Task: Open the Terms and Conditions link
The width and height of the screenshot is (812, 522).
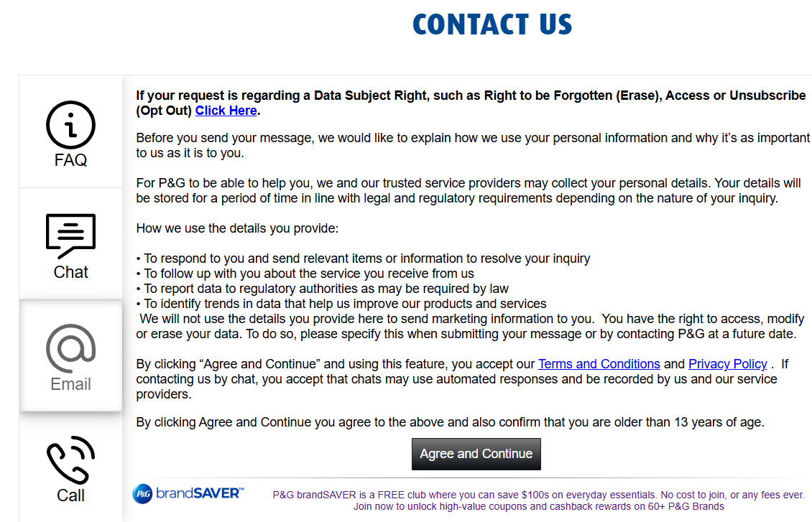Action: point(599,364)
